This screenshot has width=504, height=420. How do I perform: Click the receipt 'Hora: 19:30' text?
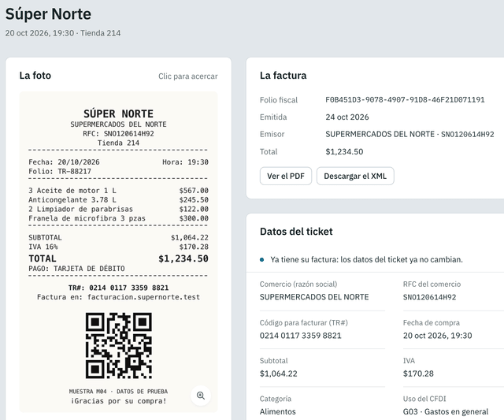(x=186, y=162)
